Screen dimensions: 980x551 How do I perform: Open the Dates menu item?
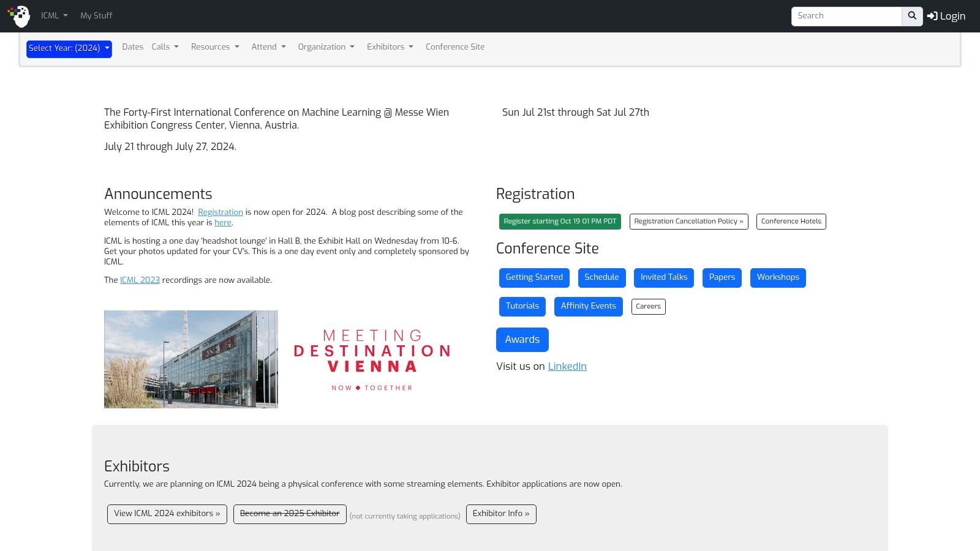(x=132, y=47)
